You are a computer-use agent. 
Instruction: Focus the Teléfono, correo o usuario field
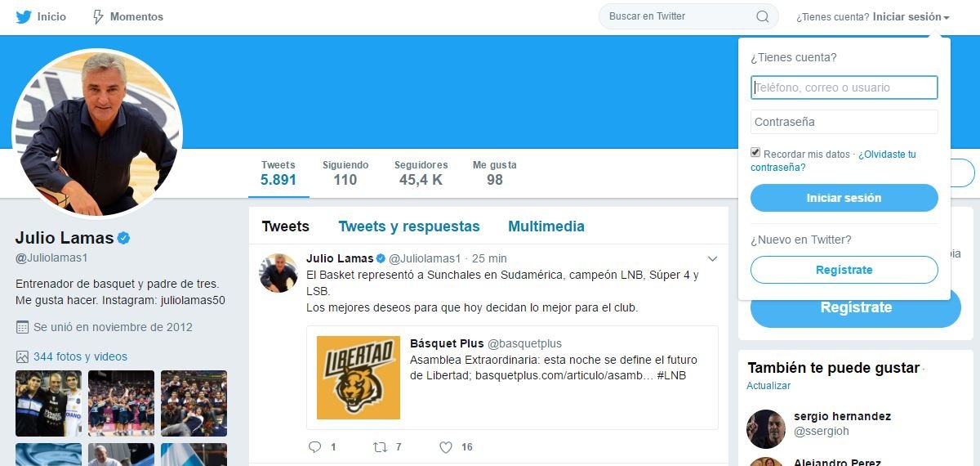[844, 87]
